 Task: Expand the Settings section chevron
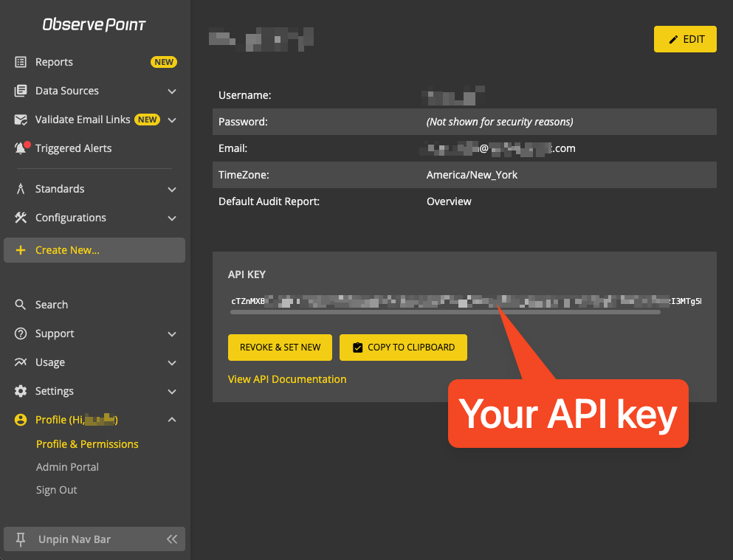(172, 391)
